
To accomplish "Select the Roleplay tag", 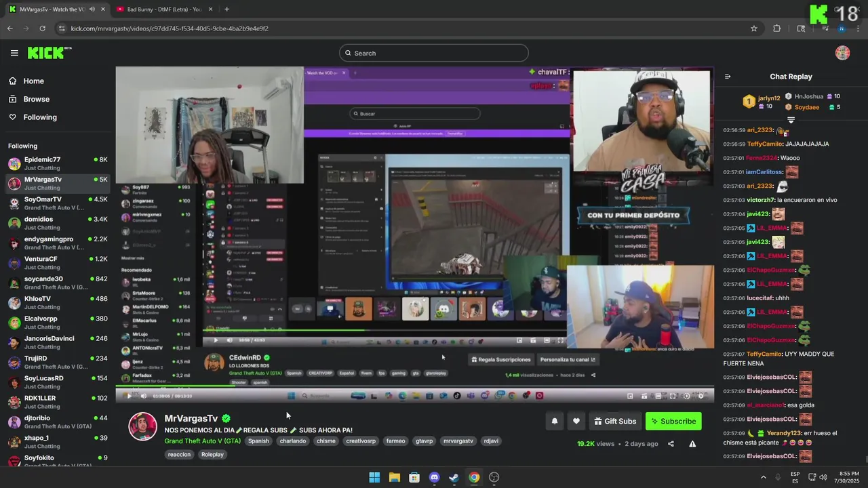I will 212,455.
